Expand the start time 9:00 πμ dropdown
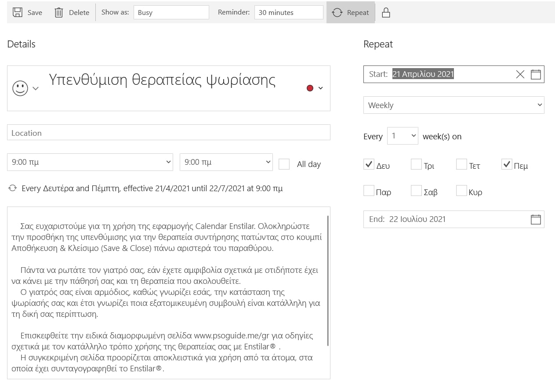Image resolution: width=555 pixels, height=392 pixels. (90, 162)
